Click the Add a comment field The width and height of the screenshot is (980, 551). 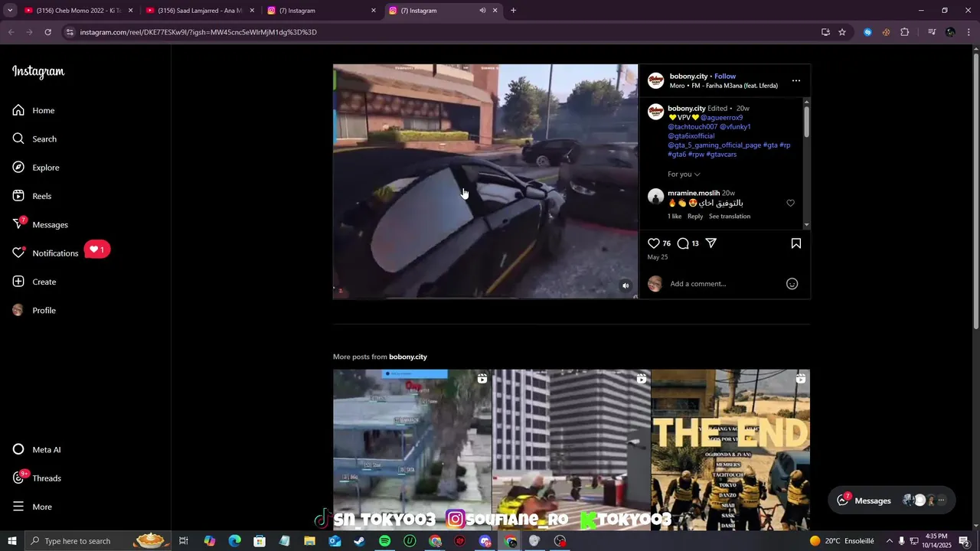[x=724, y=284]
